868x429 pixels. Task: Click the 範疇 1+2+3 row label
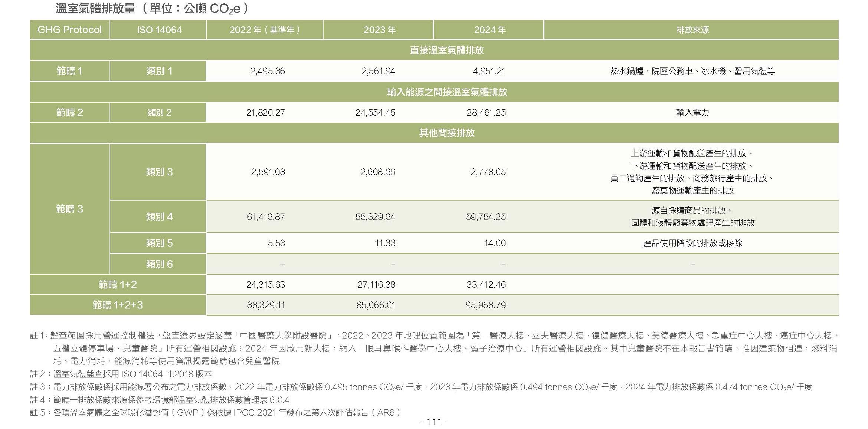[x=118, y=305]
